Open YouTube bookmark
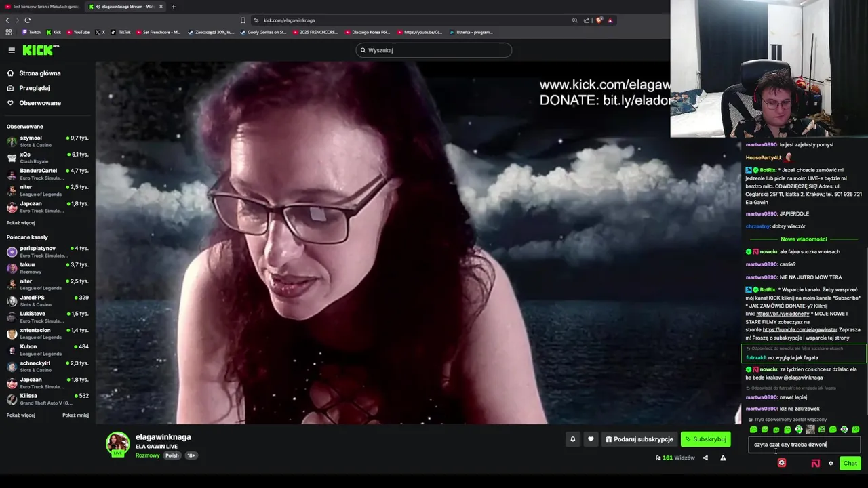This screenshot has width=868, height=488. (x=77, y=32)
